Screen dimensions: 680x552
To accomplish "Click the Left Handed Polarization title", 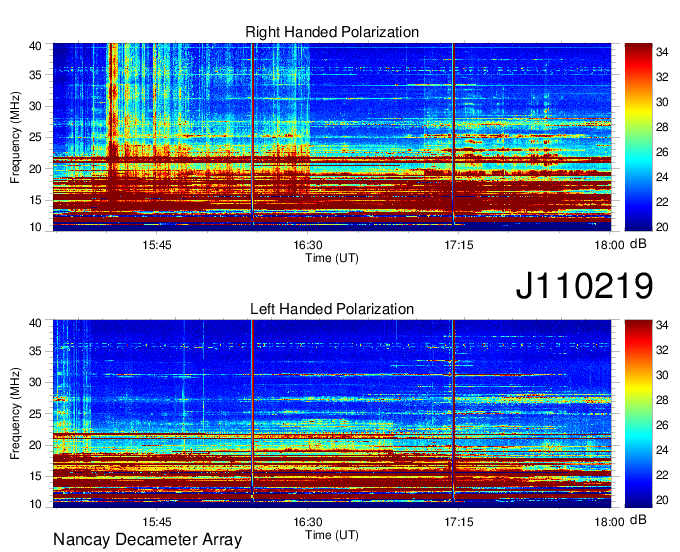I will click(x=332, y=309).
